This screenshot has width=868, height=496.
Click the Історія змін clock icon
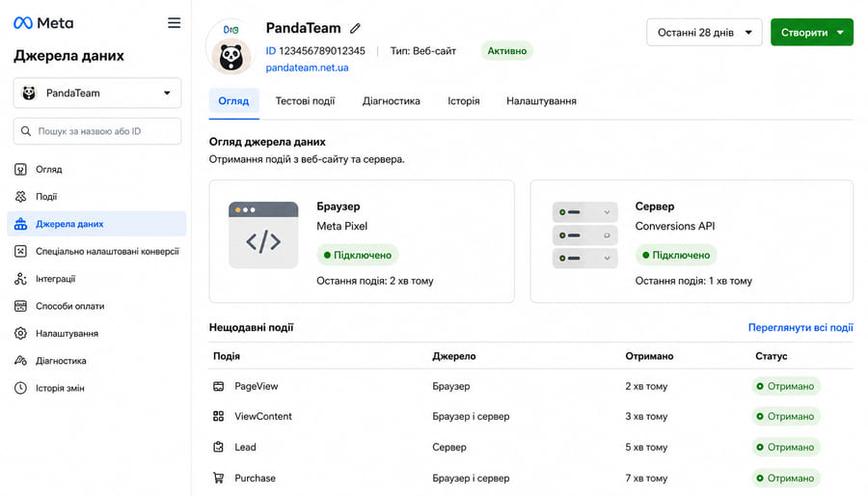(20, 388)
